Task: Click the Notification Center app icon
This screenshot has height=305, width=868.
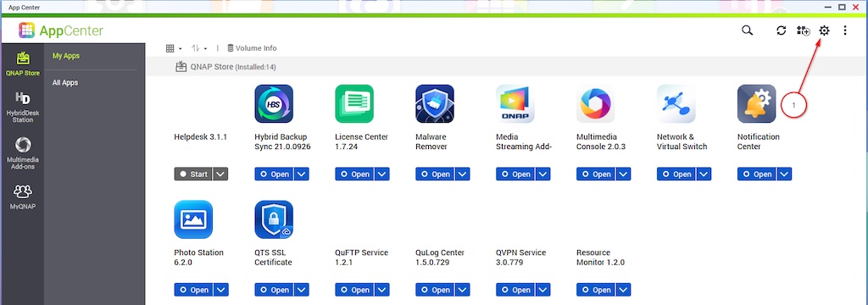Action: tap(757, 103)
